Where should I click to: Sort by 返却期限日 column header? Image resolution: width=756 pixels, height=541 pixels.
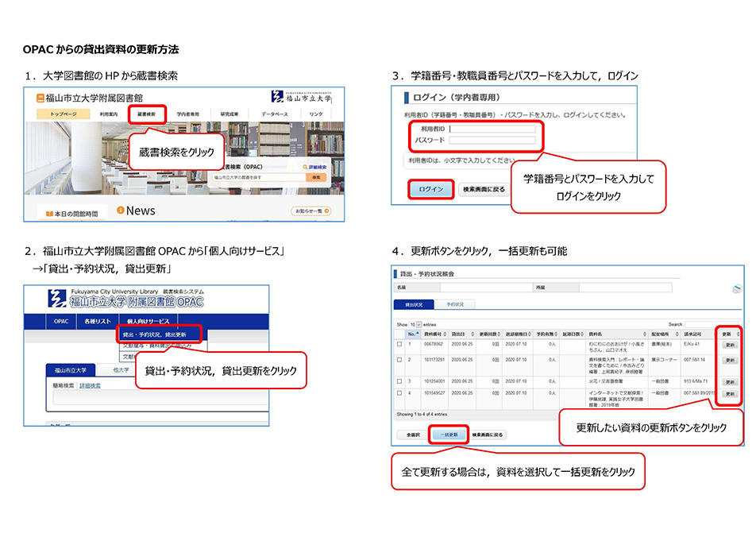point(519,334)
